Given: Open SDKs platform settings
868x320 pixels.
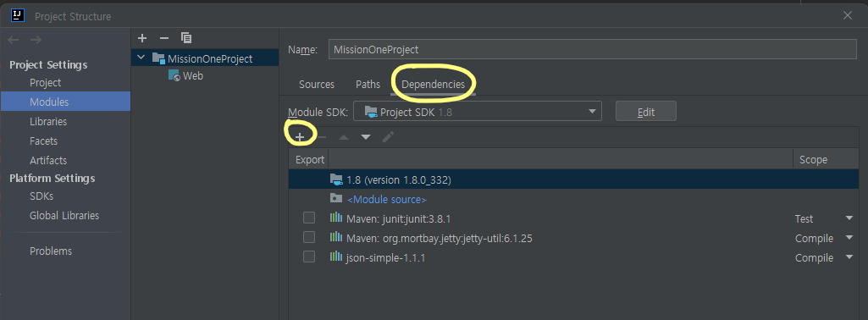Looking at the screenshot, I should 41,196.
